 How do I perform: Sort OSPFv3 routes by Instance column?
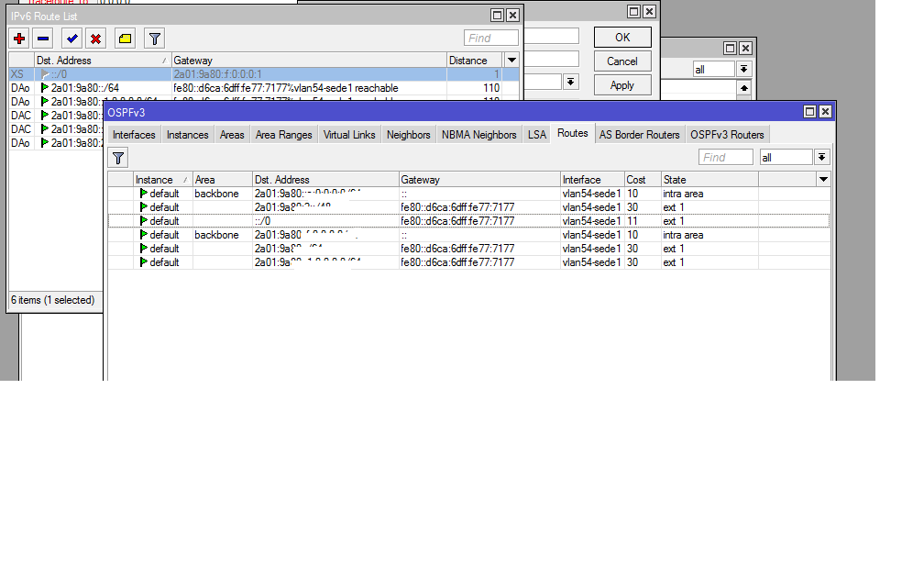point(162,179)
